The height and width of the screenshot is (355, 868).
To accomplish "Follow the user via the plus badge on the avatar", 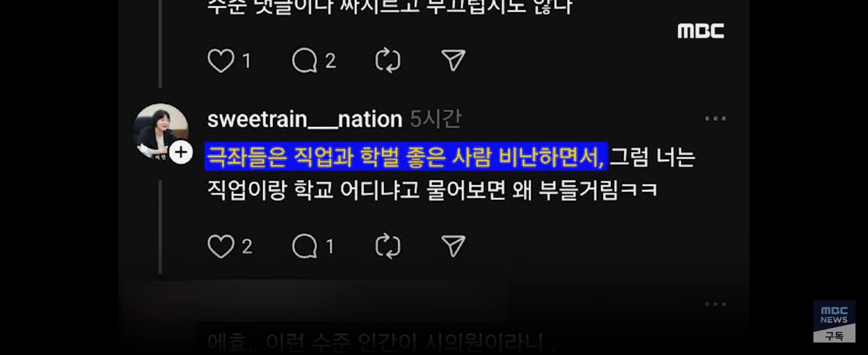I will tap(181, 153).
